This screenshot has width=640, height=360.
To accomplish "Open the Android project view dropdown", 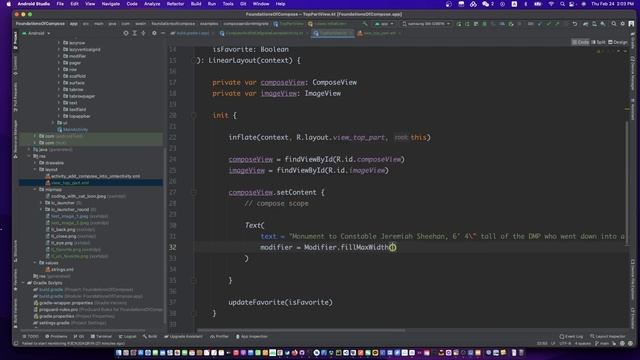I will tap(36, 33).
